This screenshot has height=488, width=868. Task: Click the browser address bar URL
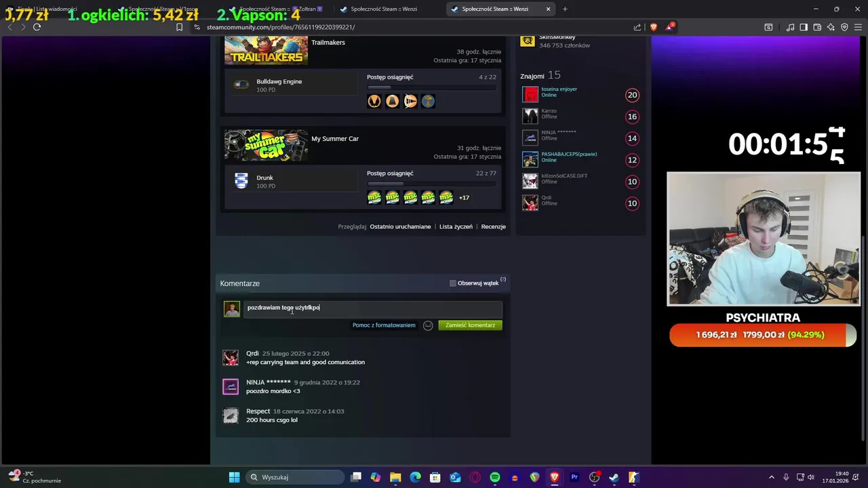(281, 27)
